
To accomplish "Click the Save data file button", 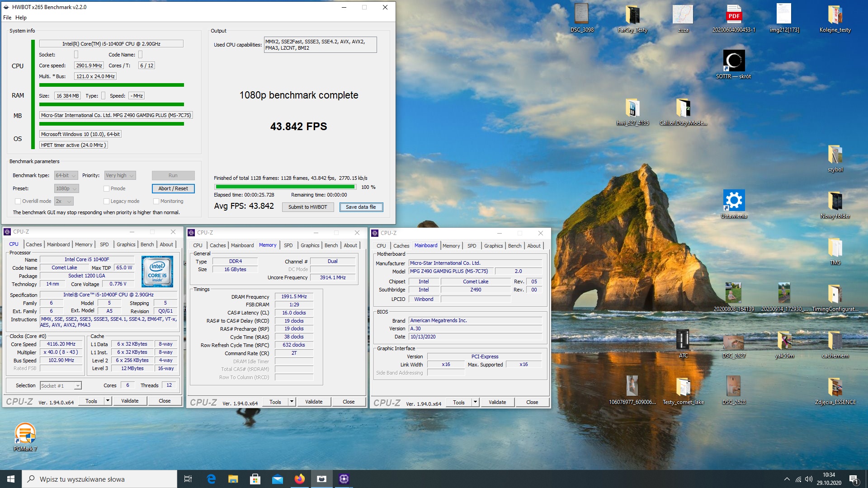I will pos(361,207).
